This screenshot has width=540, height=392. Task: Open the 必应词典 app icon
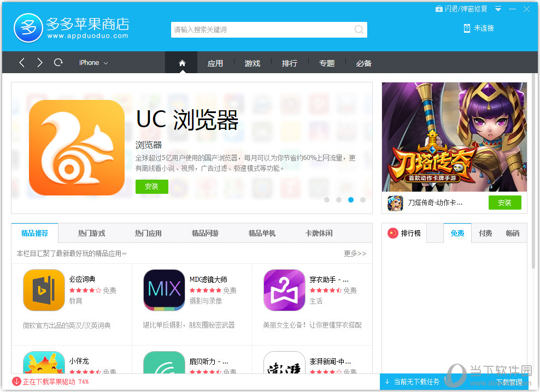[44, 290]
